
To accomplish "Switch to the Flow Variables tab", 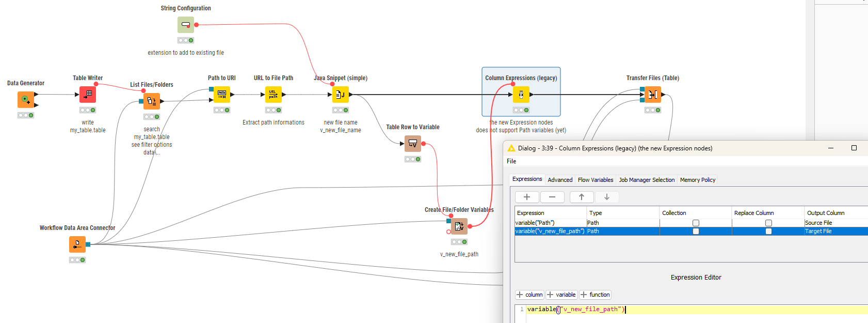I will [596, 180].
